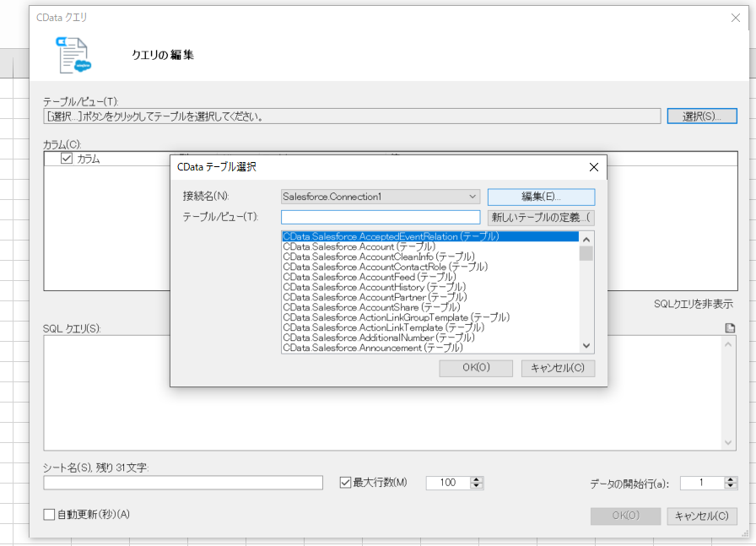Click the 選択(S)... button

tap(702, 116)
